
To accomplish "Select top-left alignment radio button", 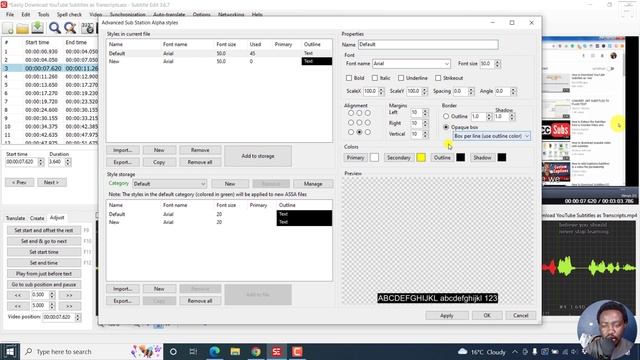I will (x=351, y=113).
